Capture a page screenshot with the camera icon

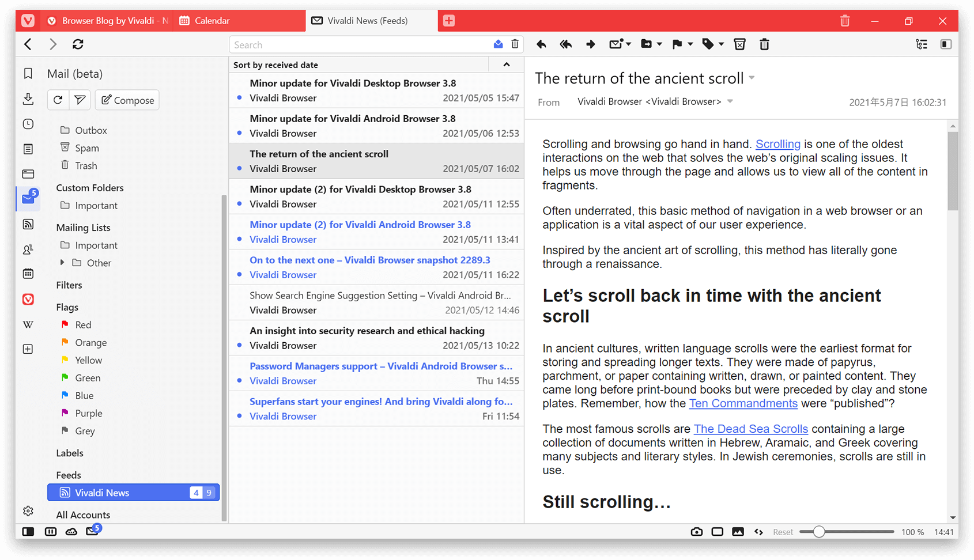click(x=696, y=531)
